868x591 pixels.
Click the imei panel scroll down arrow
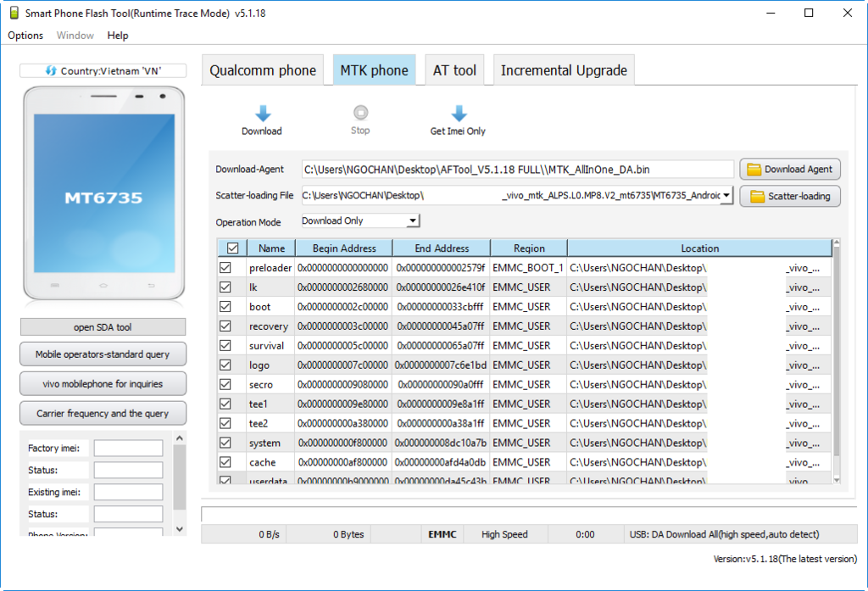point(180,529)
